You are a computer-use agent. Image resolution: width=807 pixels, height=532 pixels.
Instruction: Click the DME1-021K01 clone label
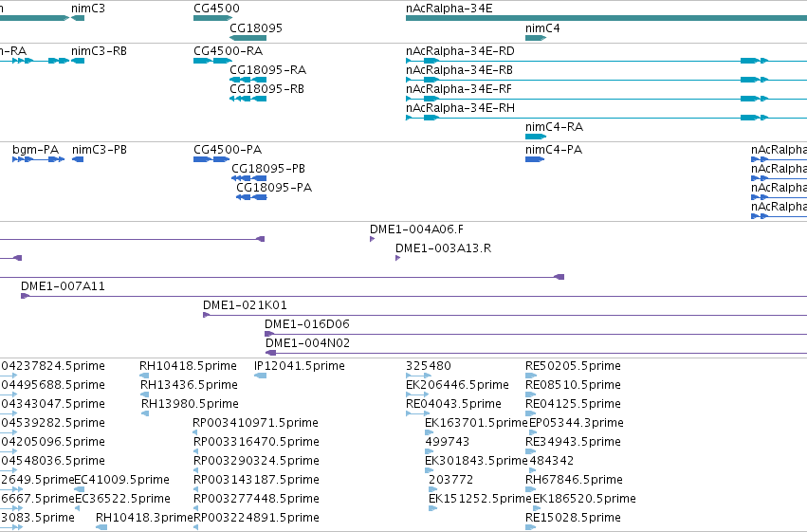point(245,305)
